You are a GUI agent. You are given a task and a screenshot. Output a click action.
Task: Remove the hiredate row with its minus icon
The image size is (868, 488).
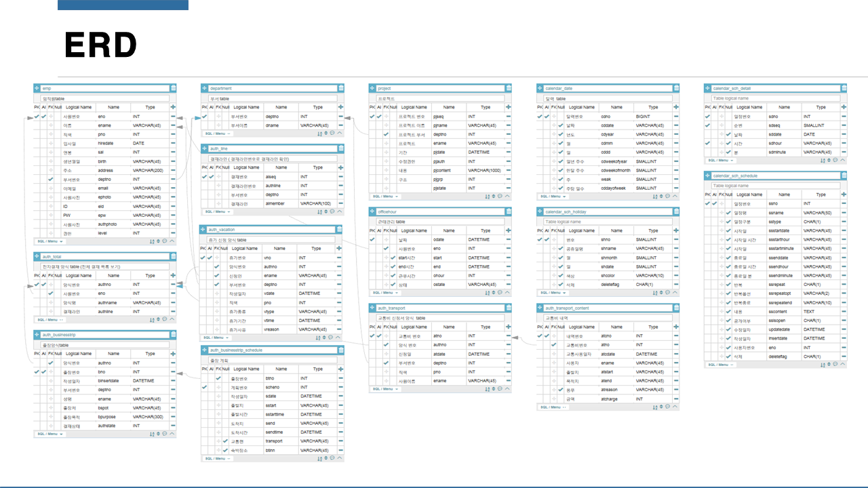click(173, 143)
